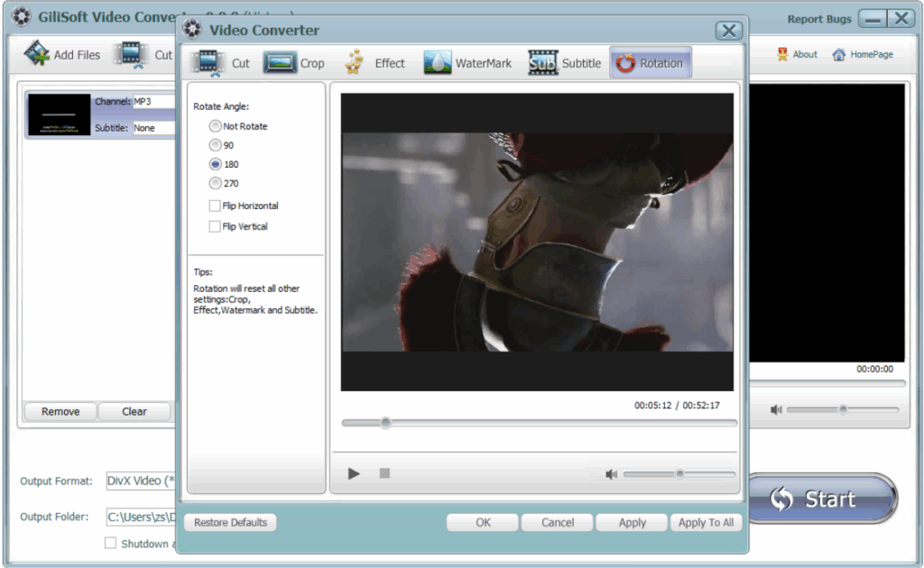Image resolution: width=924 pixels, height=568 pixels.
Task: Play the video preview
Action: (353, 473)
